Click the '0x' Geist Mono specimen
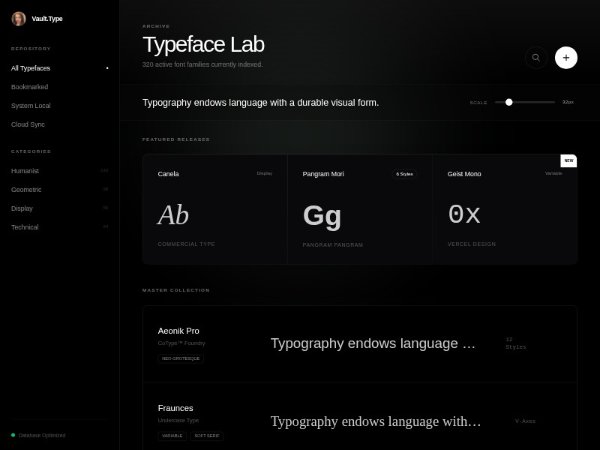 click(x=464, y=214)
